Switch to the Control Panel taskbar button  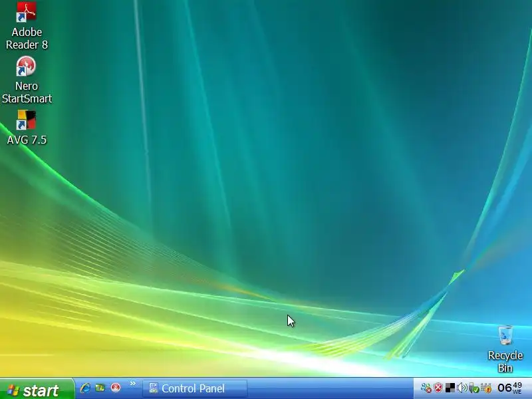pos(195,388)
